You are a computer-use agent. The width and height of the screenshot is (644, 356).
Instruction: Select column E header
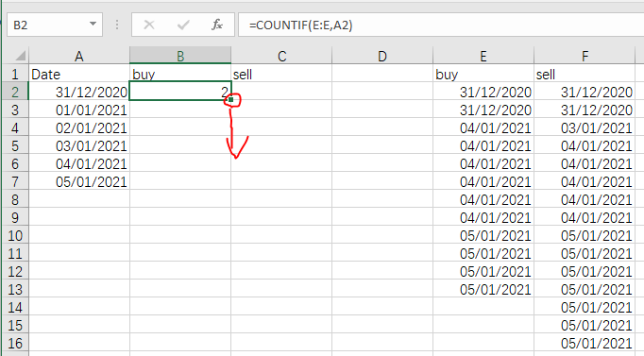[483, 56]
